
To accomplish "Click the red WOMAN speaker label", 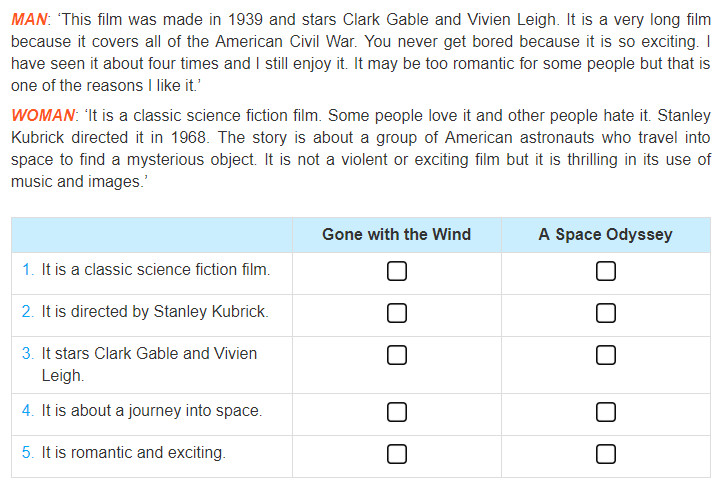I will (42, 115).
